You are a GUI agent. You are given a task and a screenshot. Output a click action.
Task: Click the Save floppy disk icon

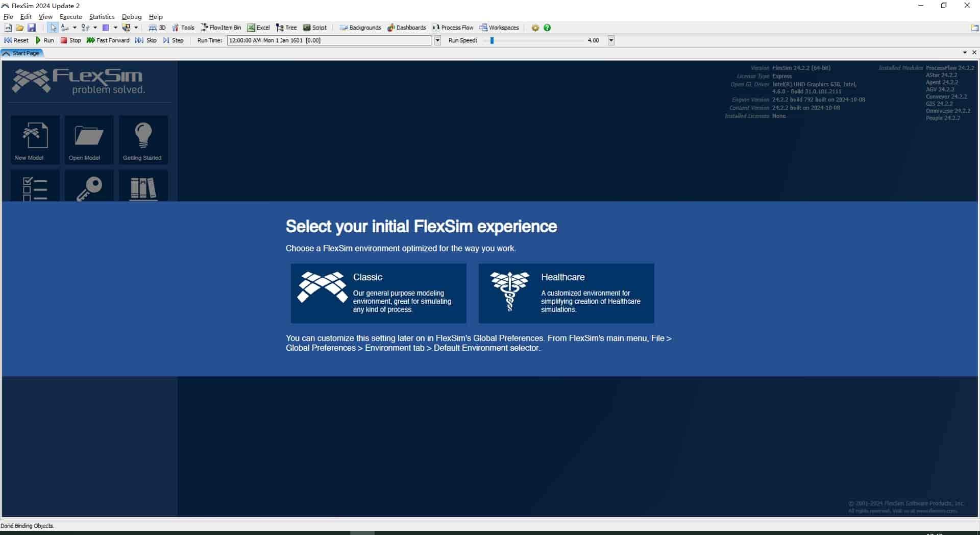[32, 28]
